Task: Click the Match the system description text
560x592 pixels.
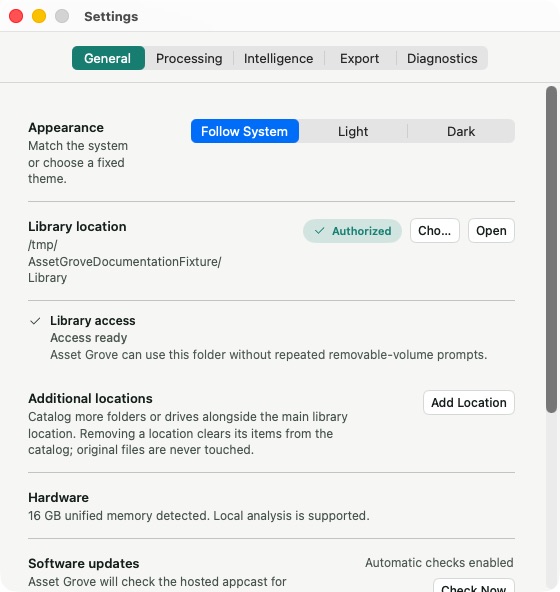Action: point(78,162)
